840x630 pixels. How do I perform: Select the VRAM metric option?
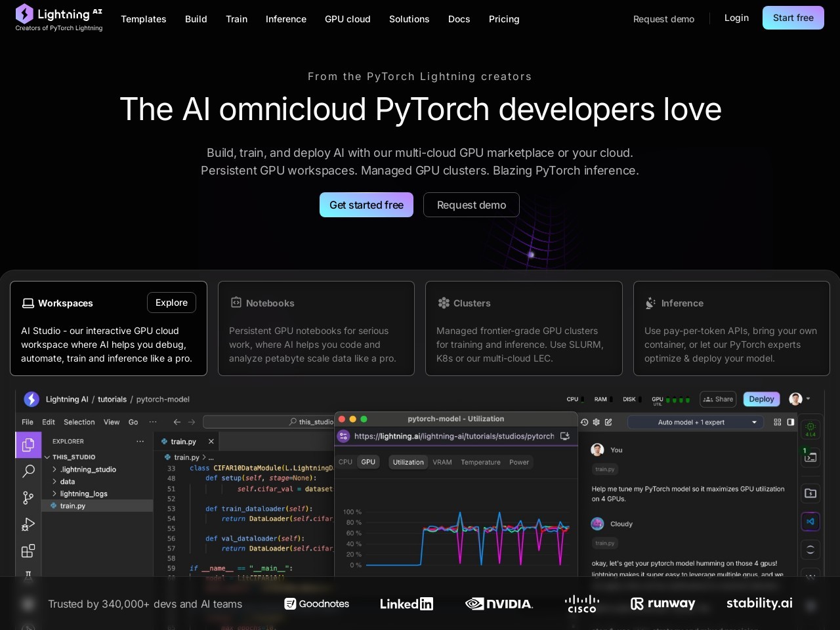tap(442, 462)
